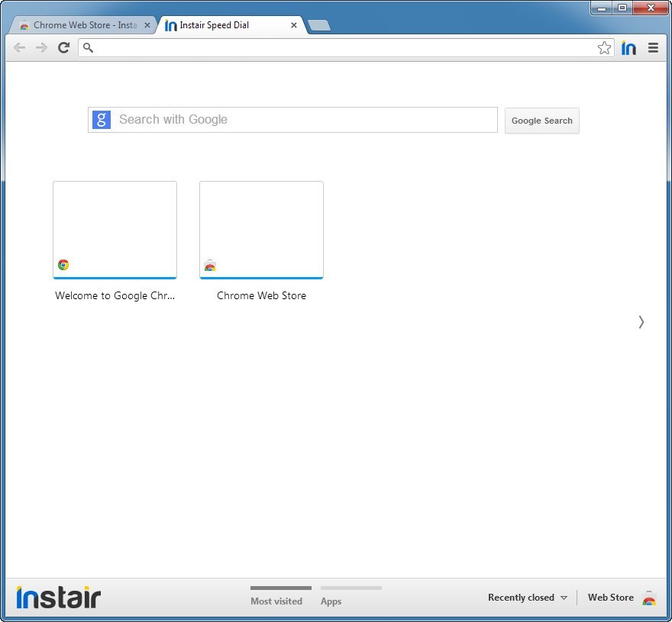672x622 pixels.
Task: Click the Instair logo at bottom left
Action: 57,597
